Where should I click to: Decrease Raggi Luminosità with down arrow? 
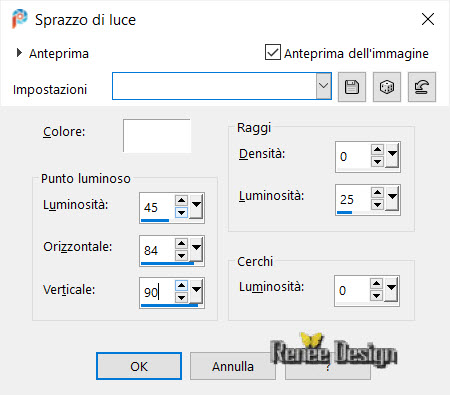(x=377, y=204)
